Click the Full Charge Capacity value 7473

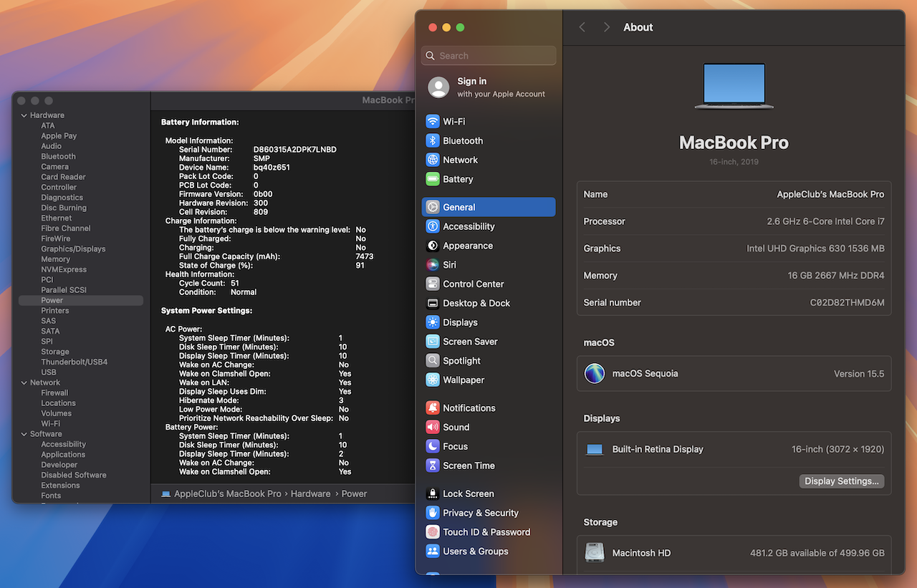point(364,256)
